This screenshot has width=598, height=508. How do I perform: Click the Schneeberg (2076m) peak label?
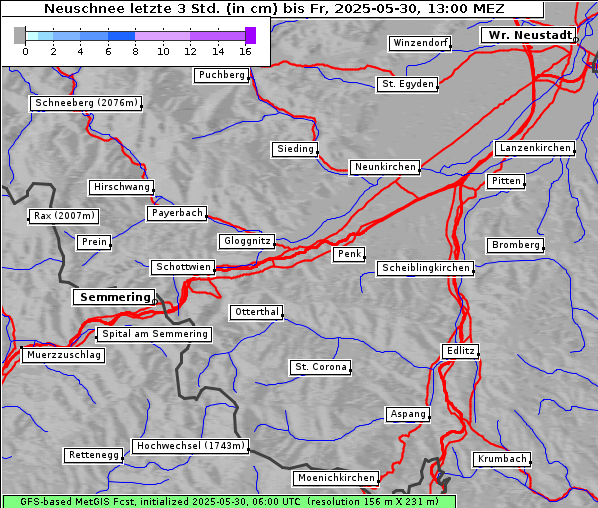click(86, 103)
